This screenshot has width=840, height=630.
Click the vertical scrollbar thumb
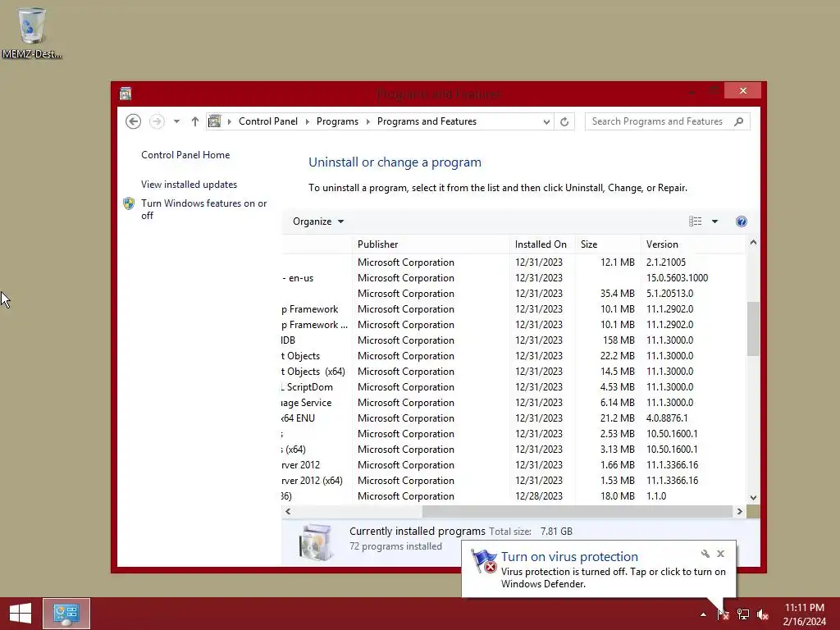(x=753, y=329)
